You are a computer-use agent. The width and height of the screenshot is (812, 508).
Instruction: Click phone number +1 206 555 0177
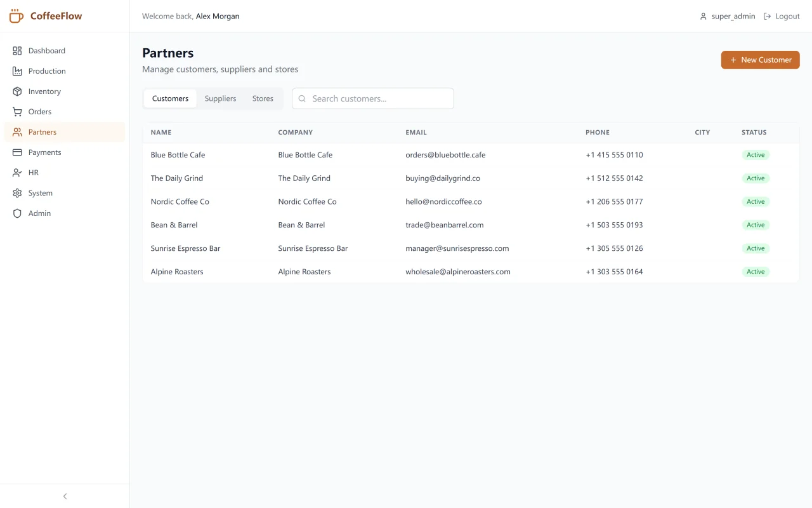pyautogui.click(x=614, y=202)
